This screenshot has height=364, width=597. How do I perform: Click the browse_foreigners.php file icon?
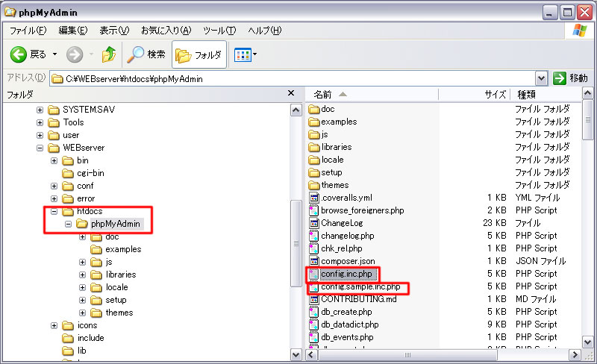313,210
